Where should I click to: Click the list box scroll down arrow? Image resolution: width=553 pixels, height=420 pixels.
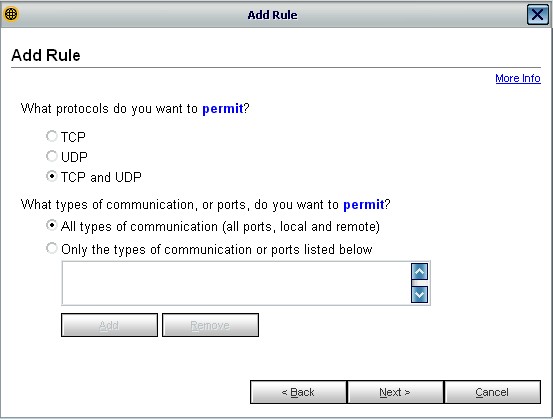[419, 294]
